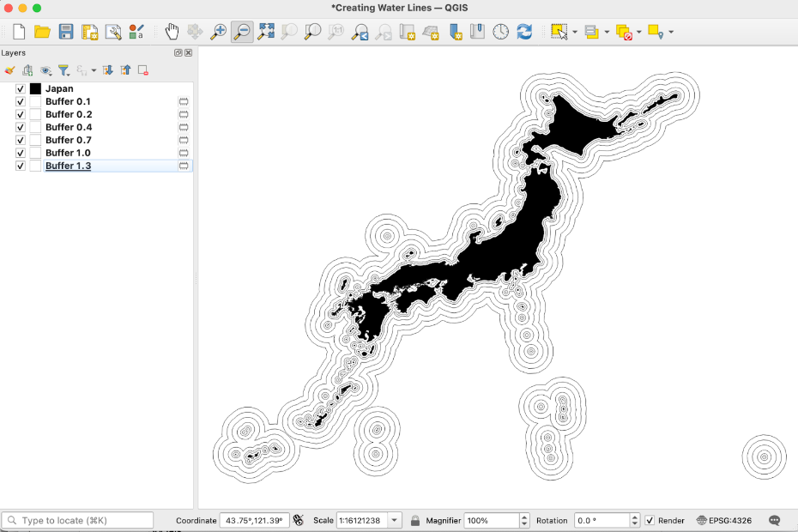
Task: Click the EPSG:4326 CRS button
Action: [726, 520]
